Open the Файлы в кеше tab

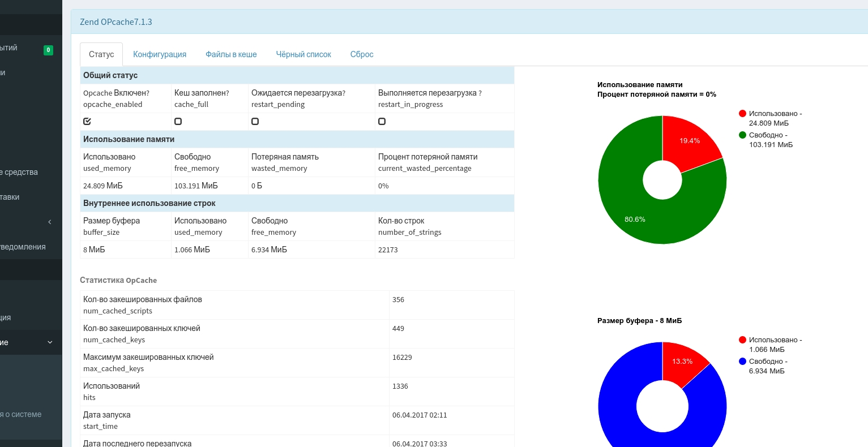click(231, 54)
